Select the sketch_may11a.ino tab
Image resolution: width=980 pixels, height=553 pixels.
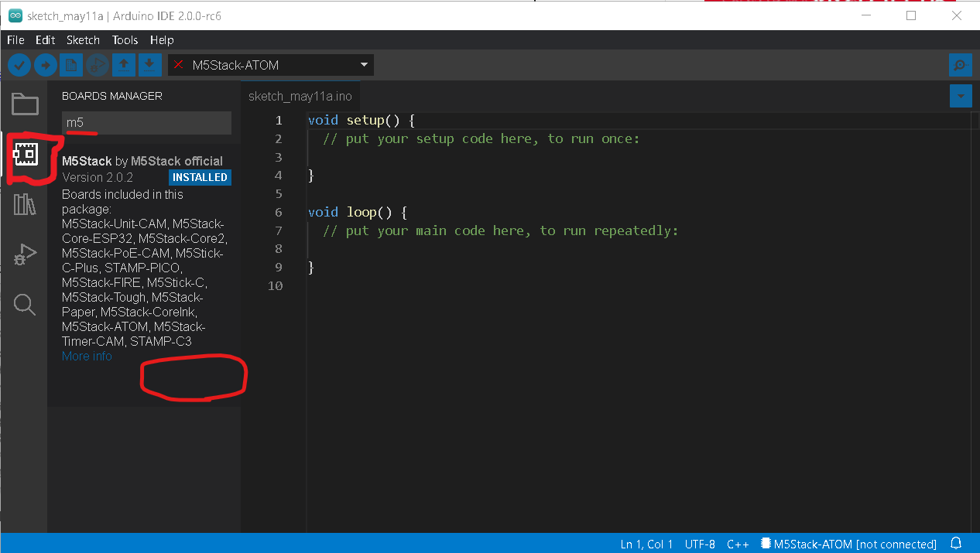coord(300,97)
